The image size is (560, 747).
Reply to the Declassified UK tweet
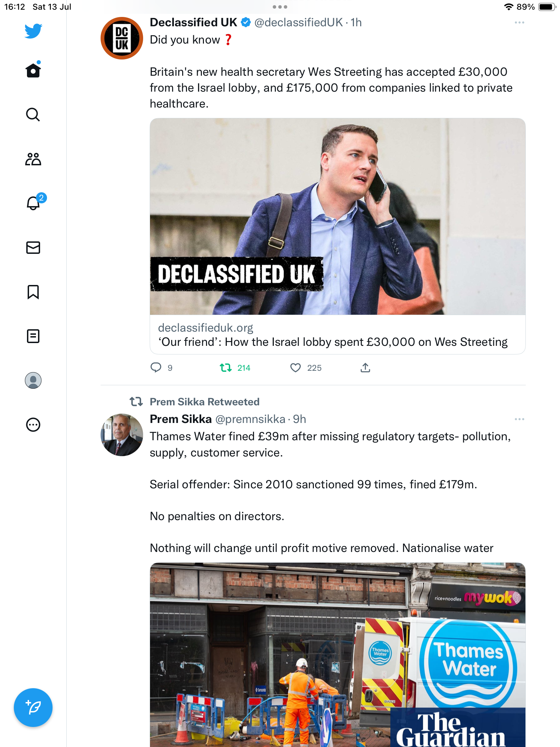156,368
